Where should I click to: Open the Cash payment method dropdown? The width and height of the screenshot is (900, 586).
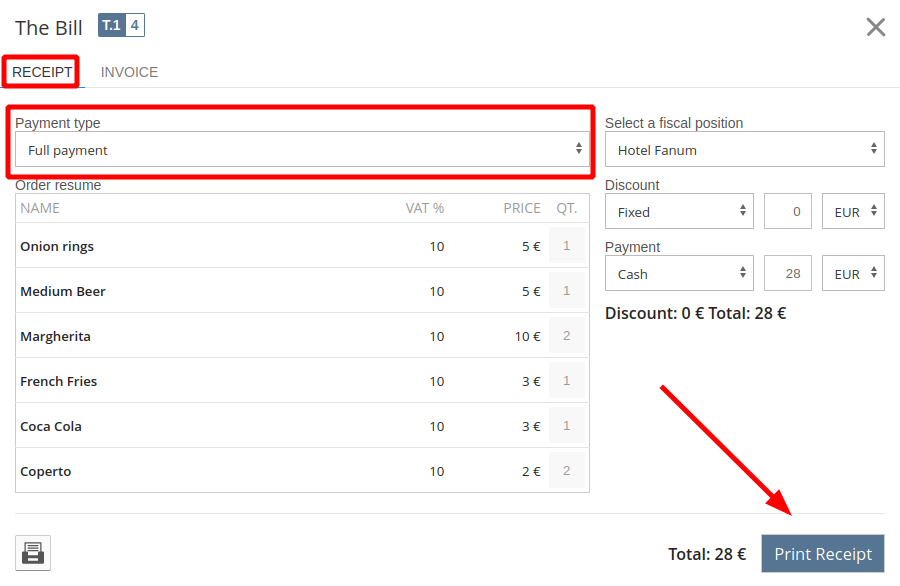pos(679,274)
